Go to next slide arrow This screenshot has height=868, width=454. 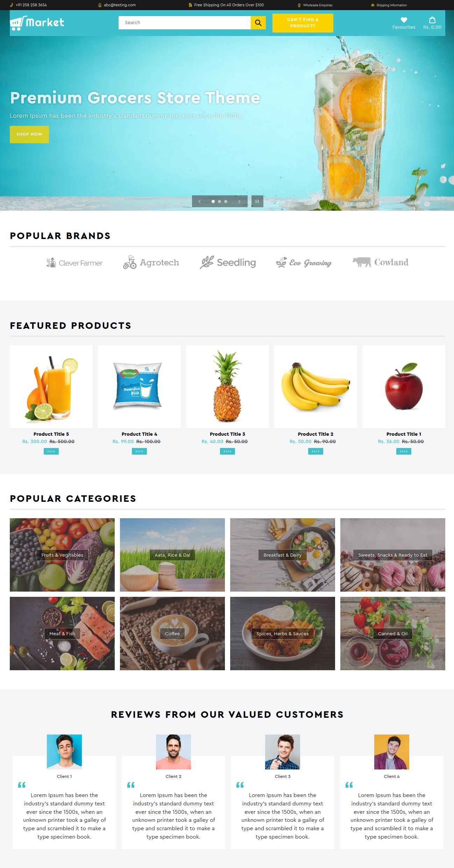(239, 201)
